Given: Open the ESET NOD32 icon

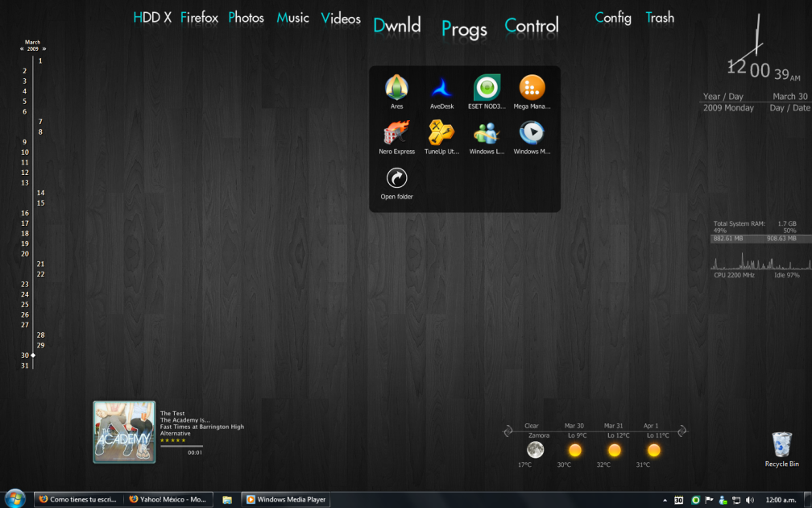Looking at the screenshot, I should (487, 87).
